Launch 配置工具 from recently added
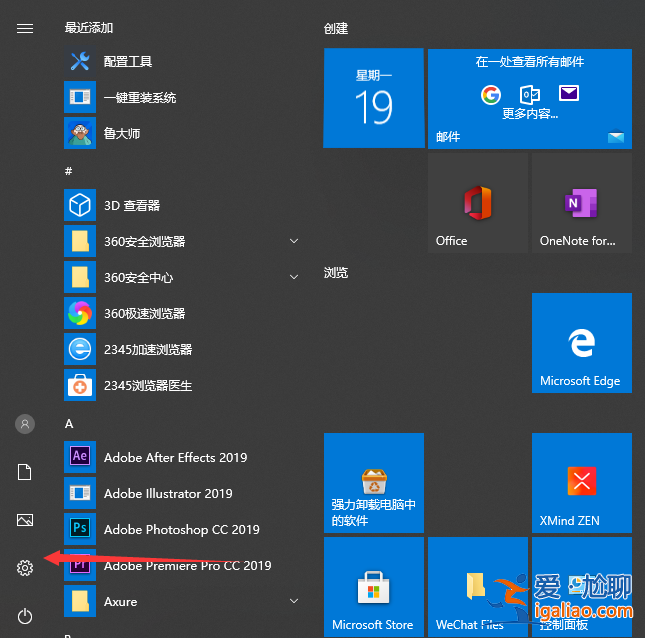This screenshot has width=645, height=638. coord(183,62)
